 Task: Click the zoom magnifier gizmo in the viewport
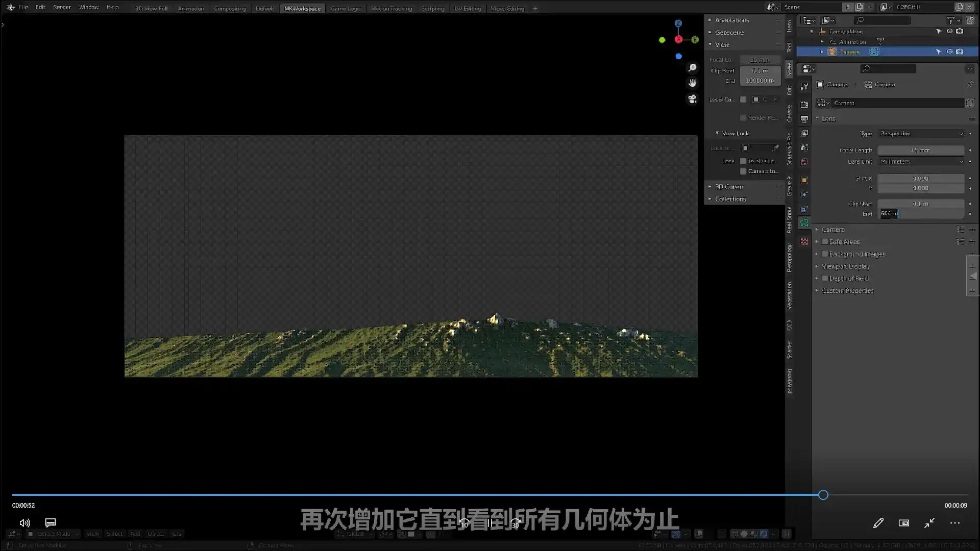pos(692,67)
